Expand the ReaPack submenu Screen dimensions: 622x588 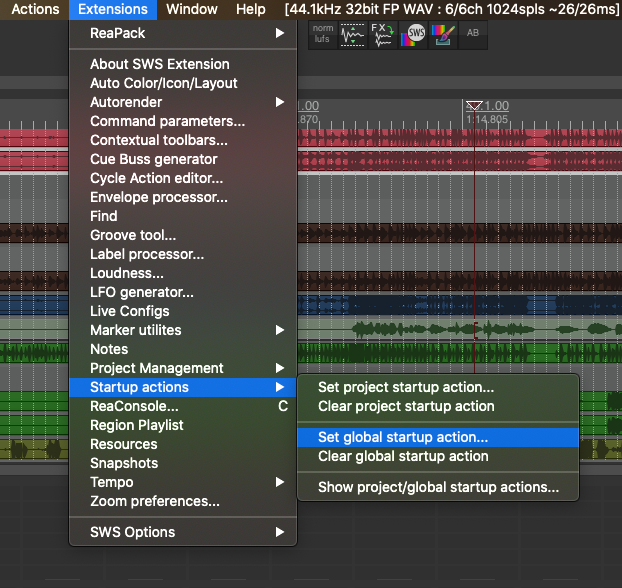183,33
